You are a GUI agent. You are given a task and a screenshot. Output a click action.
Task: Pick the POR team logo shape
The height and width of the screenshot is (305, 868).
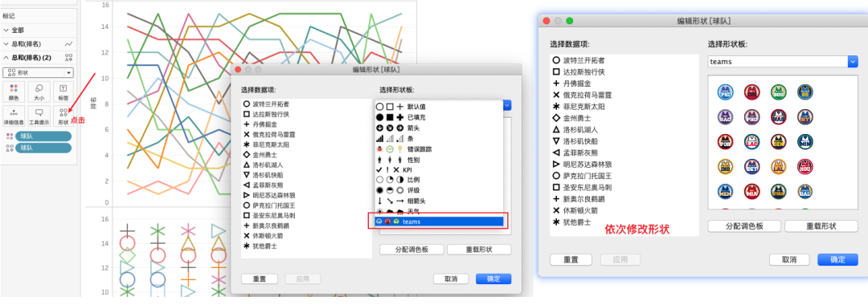(725, 141)
